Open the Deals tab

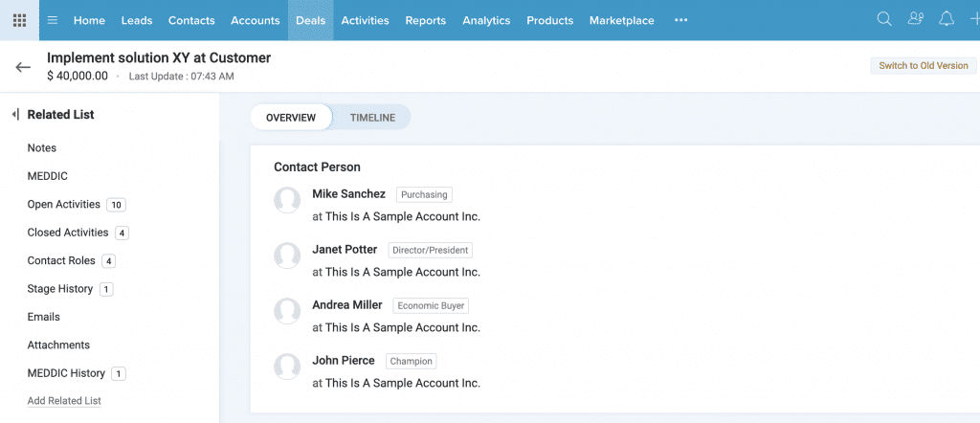point(309,20)
